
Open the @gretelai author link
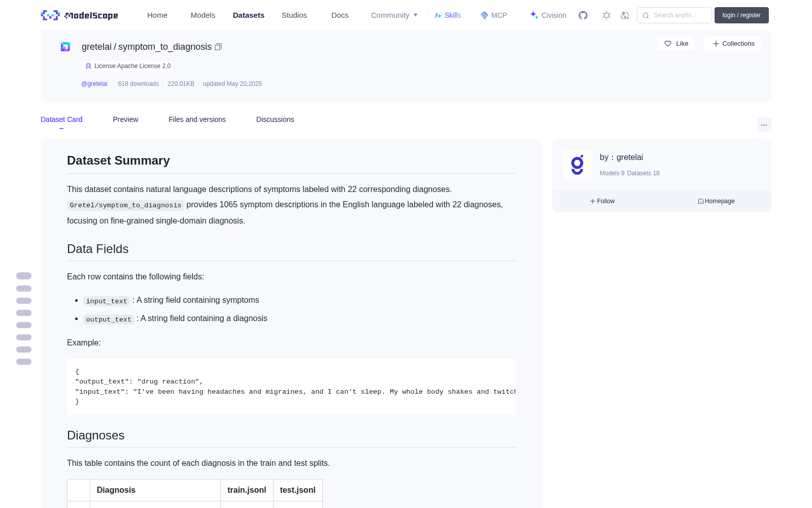(x=94, y=84)
